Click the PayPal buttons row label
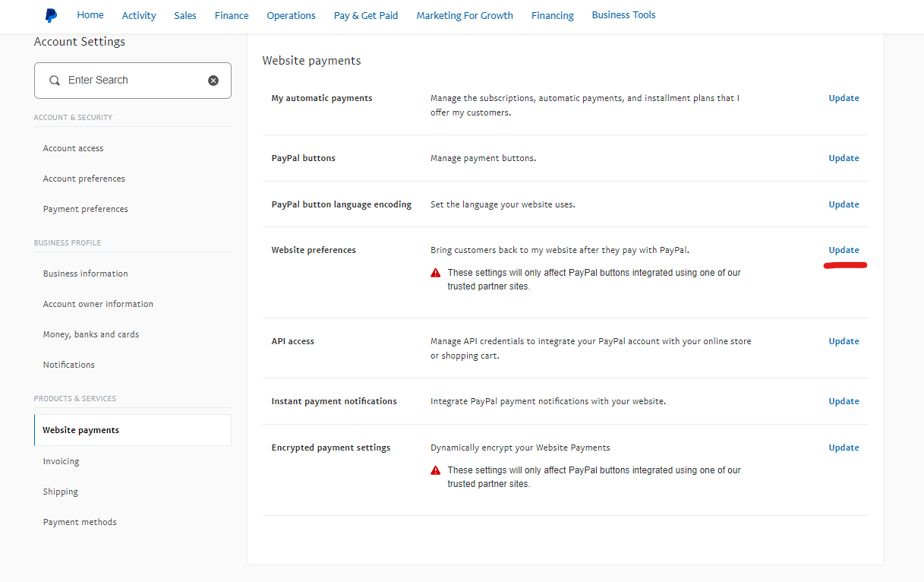The height and width of the screenshot is (582, 924). point(303,158)
